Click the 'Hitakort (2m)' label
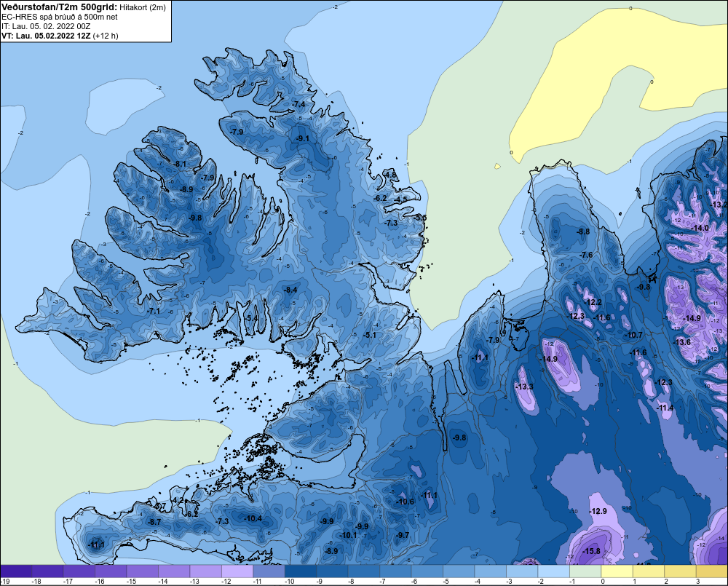 (143, 7)
